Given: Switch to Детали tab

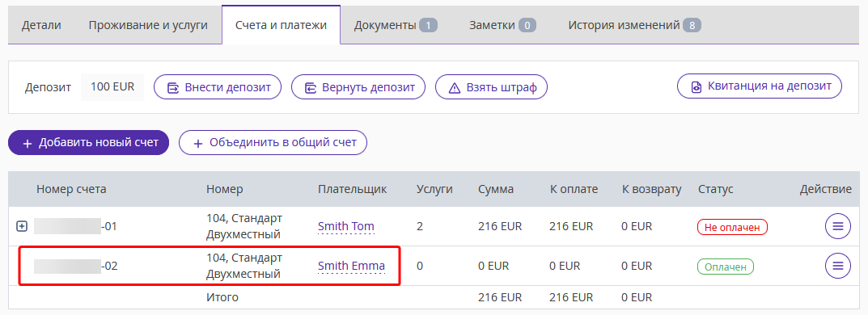Looking at the screenshot, I should click(x=41, y=25).
